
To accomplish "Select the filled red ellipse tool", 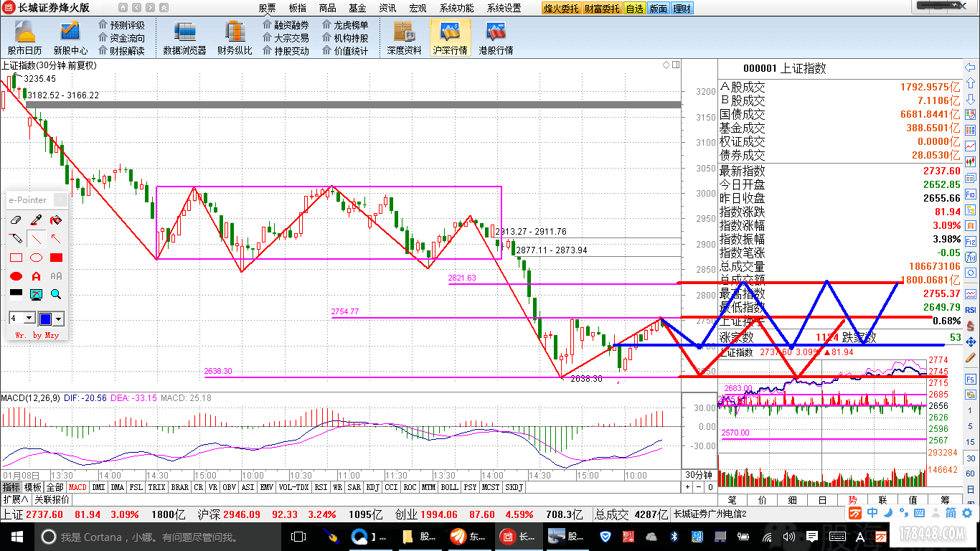I will (x=16, y=276).
